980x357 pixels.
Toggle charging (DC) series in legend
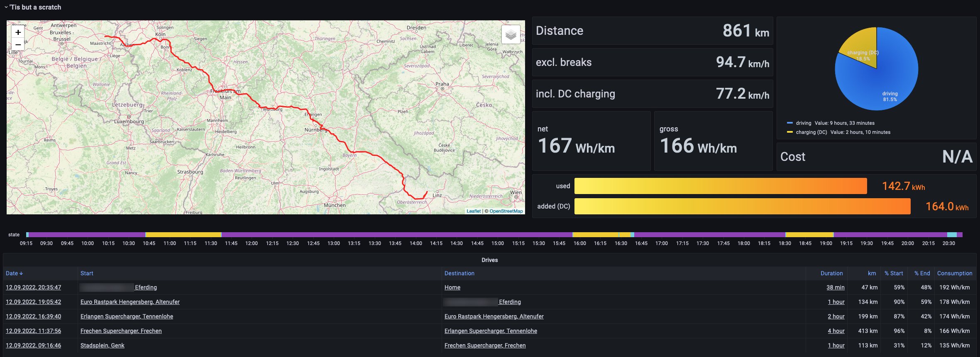pyautogui.click(x=811, y=132)
